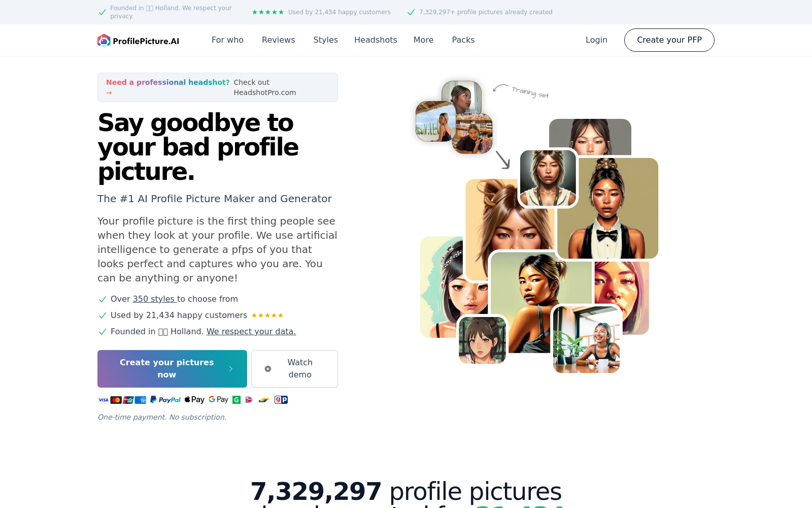This screenshot has width=812, height=508.
Task: Go to the Reviews section
Action: click(278, 40)
